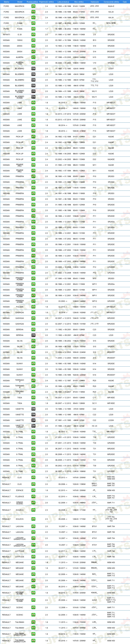Click the Nadwozie column header
The width and height of the screenshot is (130, 644).
click(x=95, y=2)
